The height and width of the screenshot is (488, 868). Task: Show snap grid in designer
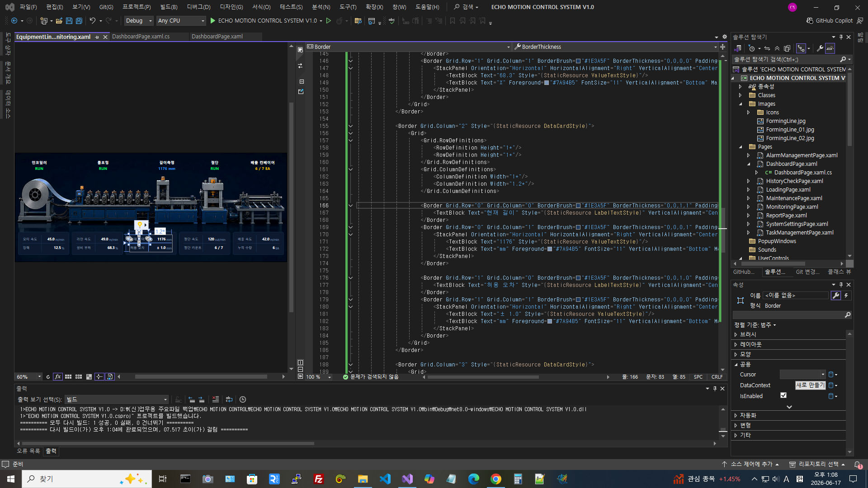(x=68, y=377)
